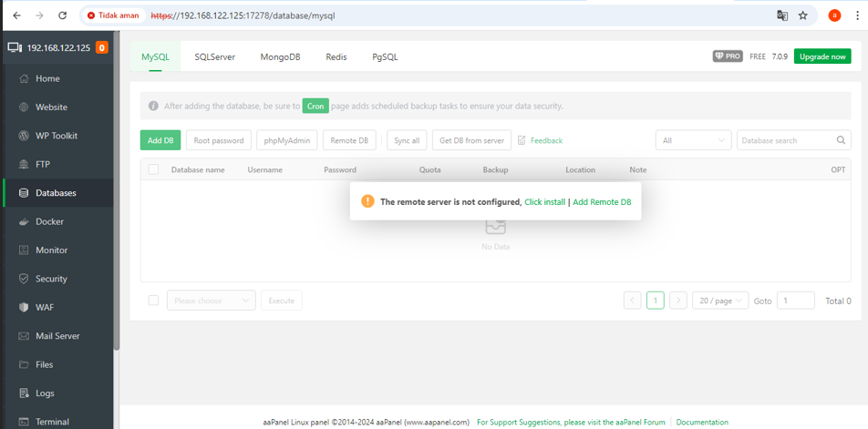The width and height of the screenshot is (868, 429).
Task: Click the orange notification badge showing 0
Action: click(102, 47)
